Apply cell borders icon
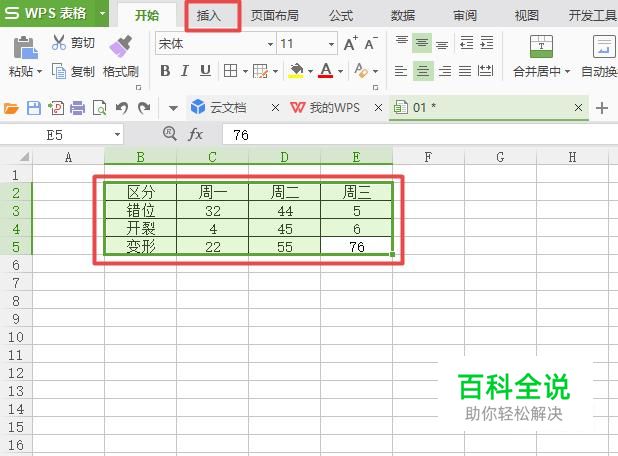This screenshot has width=618, height=456. pos(230,71)
